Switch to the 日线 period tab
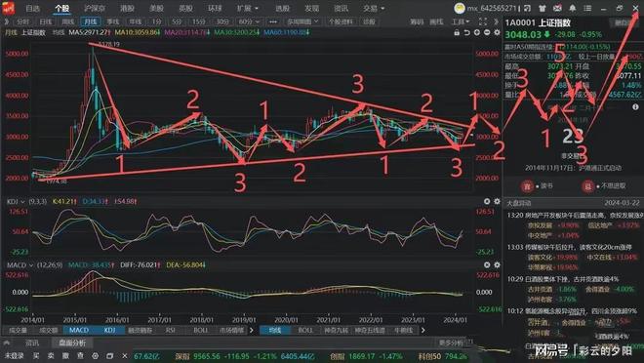644x363 pixels. pyautogui.click(x=46, y=21)
